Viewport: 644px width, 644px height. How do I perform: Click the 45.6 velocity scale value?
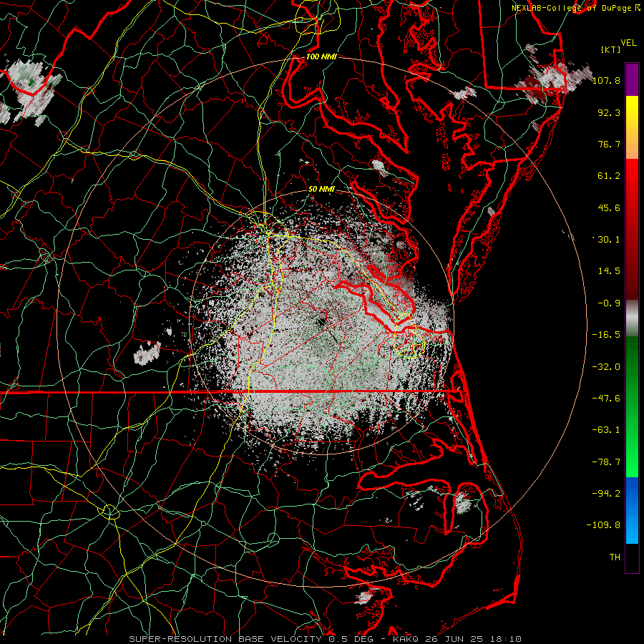click(x=609, y=208)
